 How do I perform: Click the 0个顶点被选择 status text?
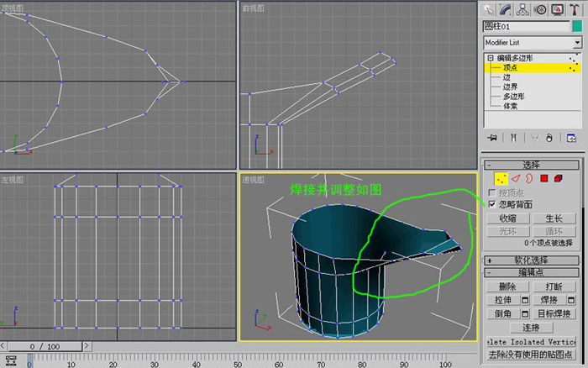(x=549, y=243)
